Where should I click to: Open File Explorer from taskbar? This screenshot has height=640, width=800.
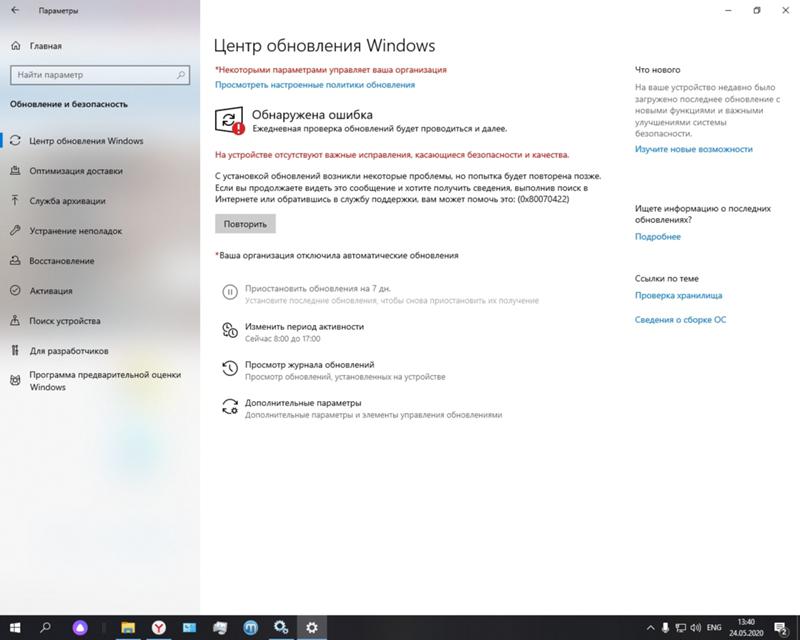(x=128, y=628)
